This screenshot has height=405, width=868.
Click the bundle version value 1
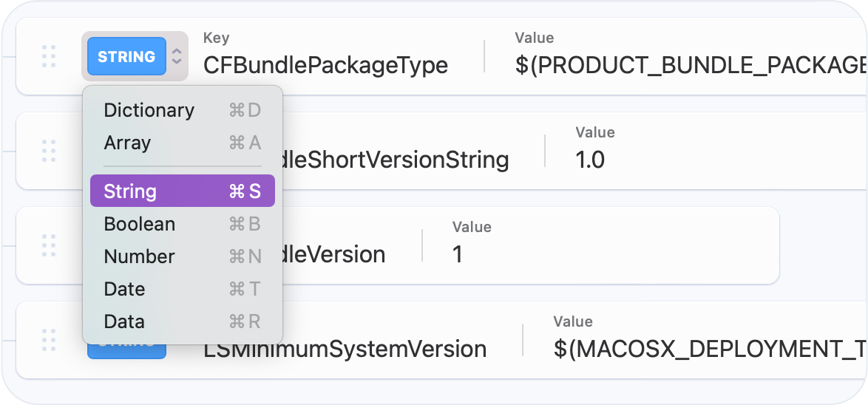click(x=458, y=254)
